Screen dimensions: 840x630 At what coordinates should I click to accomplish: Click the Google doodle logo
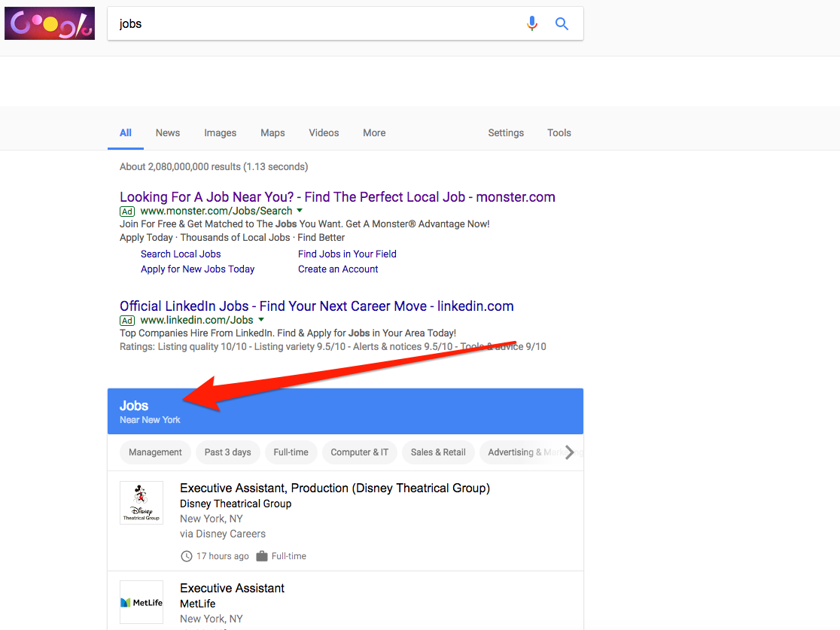(x=50, y=23)
